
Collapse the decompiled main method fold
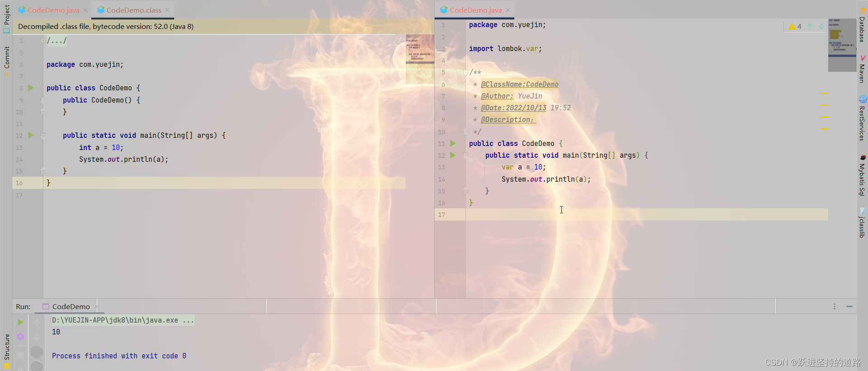coord(43,135)
